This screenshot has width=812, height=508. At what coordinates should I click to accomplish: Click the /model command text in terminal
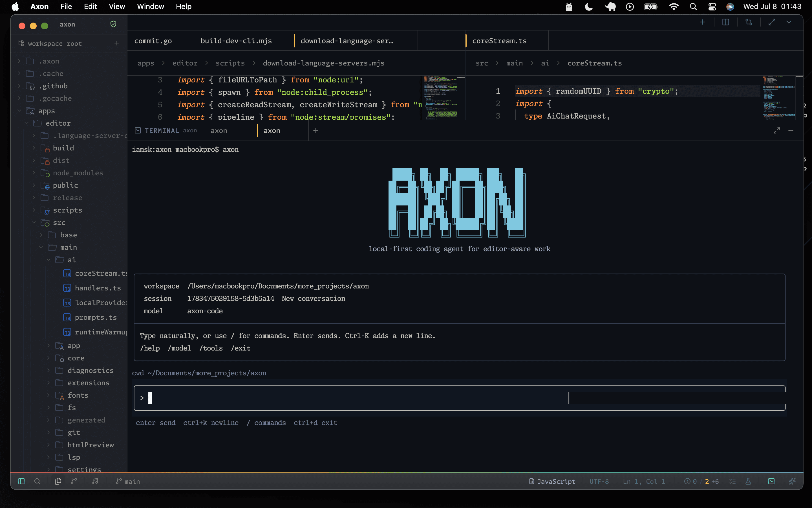pos(179,349)
